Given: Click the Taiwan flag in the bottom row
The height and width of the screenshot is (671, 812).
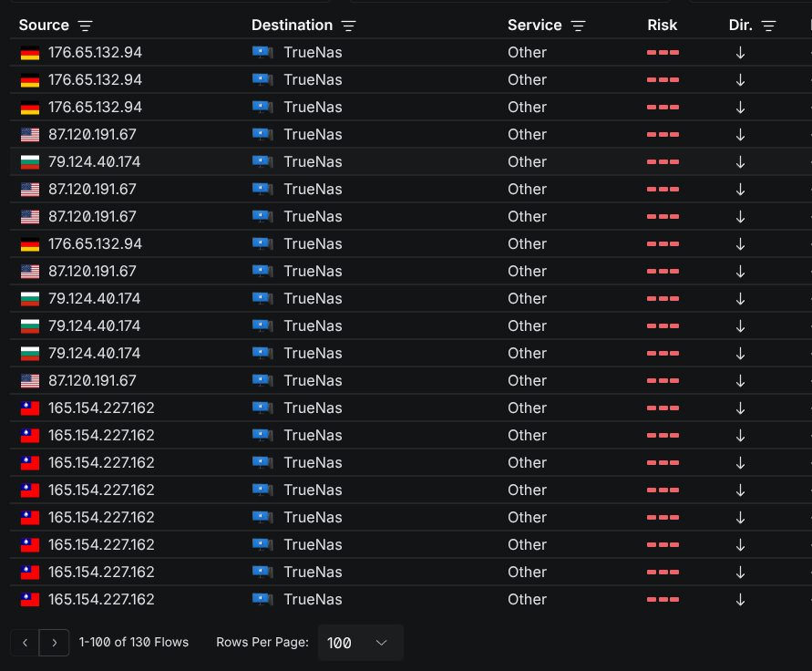Looking at the screenshot, I should 30,600.
